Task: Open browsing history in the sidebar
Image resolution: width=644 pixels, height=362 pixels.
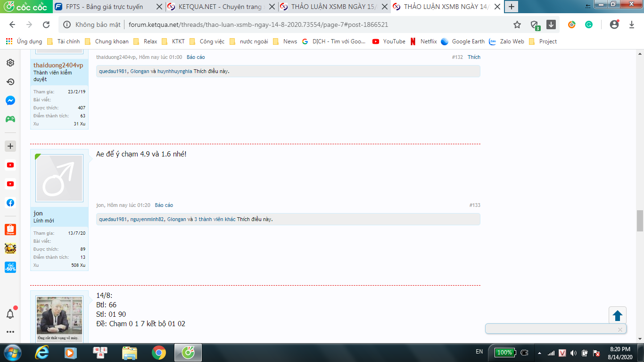Action: point(10,82)
